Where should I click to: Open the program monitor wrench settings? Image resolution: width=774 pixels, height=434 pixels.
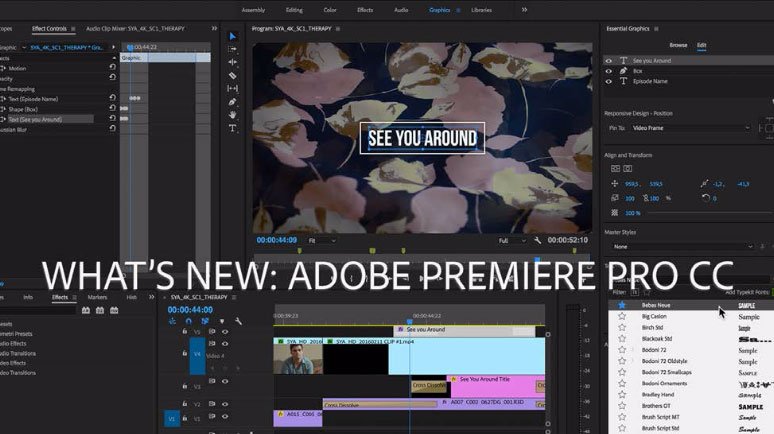click(x=538, y=240)
